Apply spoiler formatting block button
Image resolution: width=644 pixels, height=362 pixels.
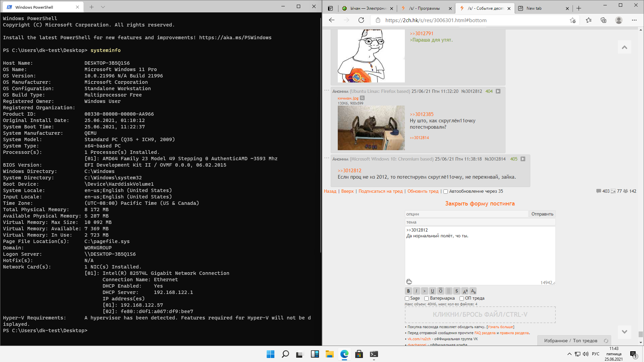(448, 291)
